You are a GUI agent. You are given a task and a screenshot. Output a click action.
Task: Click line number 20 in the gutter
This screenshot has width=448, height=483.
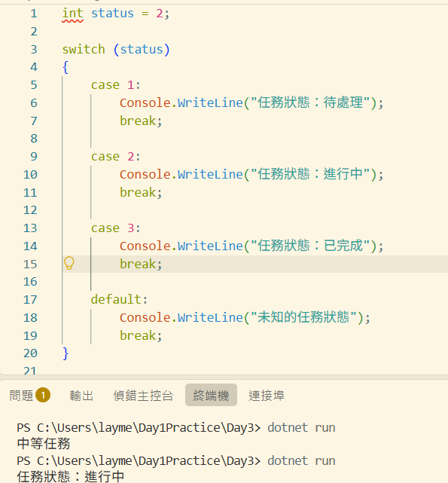pyautogui.click(x=30, y=353)
